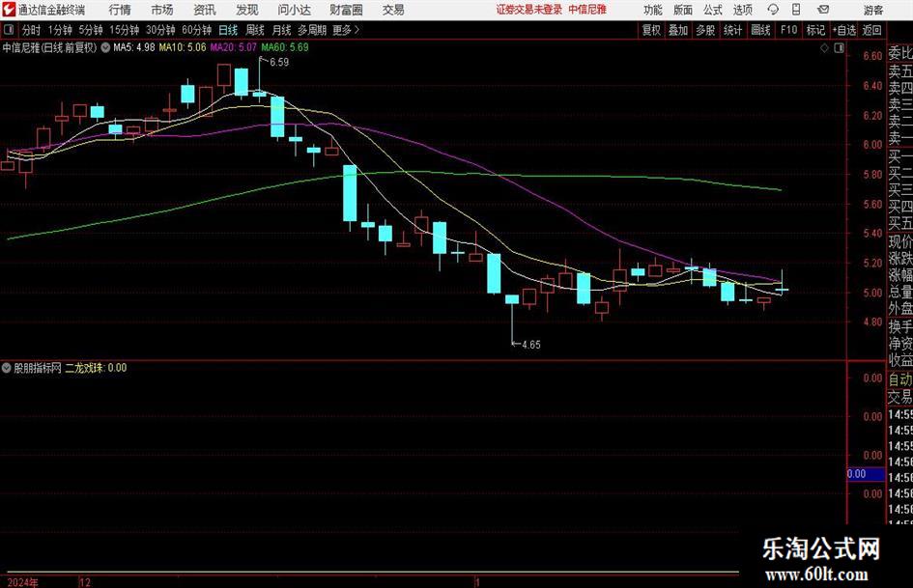
Task: Expand the indicator dropdown beside 股朋指标网
Action: coord(7,367)
